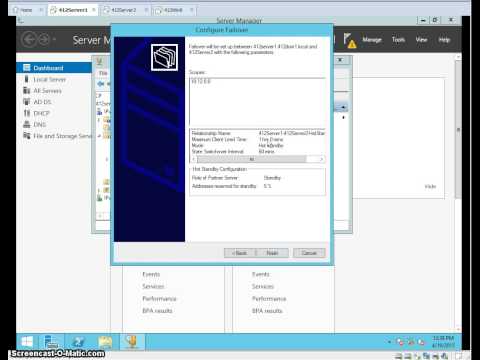This screenshot has width=480, height=360.
Task: Open the Help menu in Server Manager
Action: (444, 40)
